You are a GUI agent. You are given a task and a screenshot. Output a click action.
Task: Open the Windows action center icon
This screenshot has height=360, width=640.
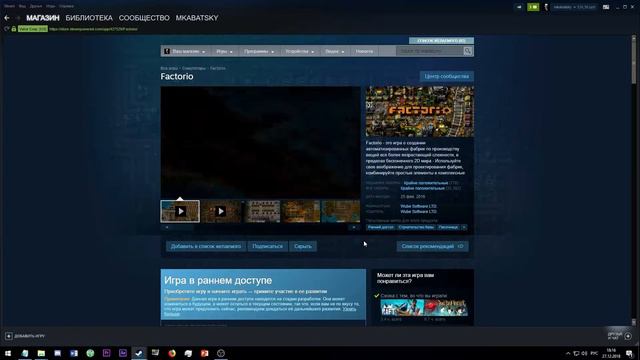629,353
